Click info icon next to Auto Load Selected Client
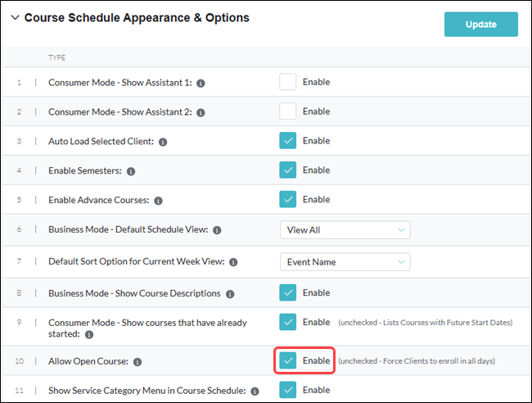The height and width of the screenshot is (403, 532). (162, 142)
